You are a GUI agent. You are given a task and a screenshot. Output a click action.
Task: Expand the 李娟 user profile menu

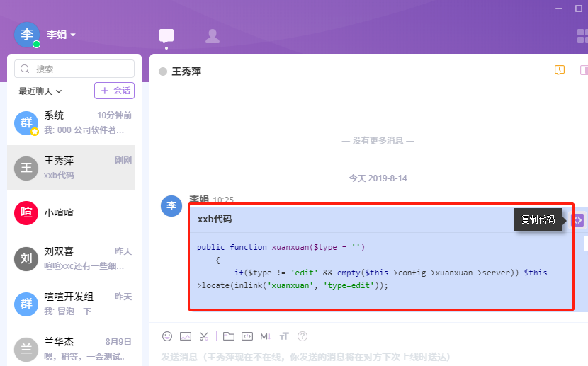click(x=62, y=34)
